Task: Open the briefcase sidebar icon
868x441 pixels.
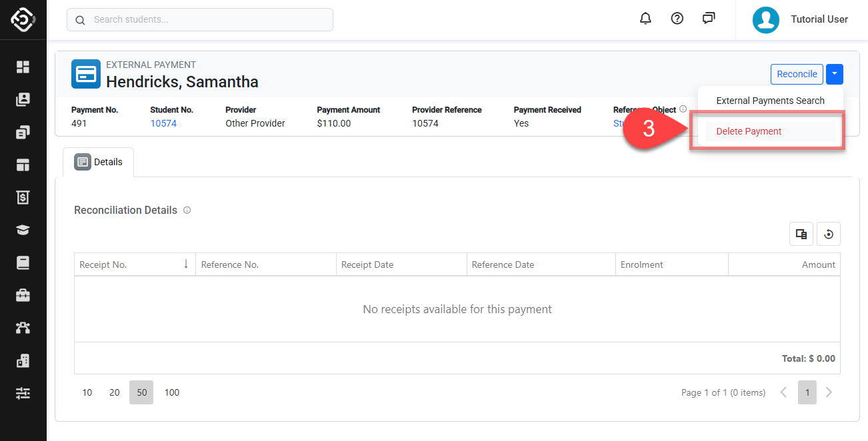Action: tap(23, 295)
